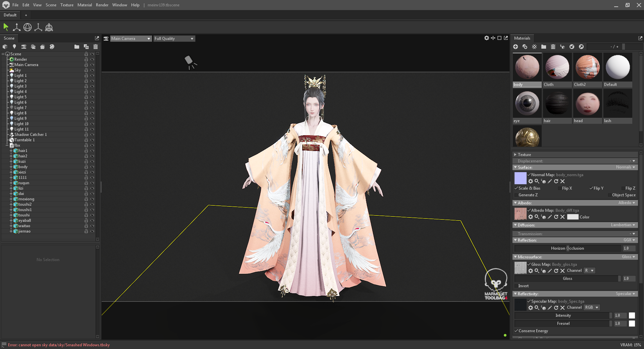Choose the Rotate sphere gizmo tool
Image resolution: width=644 pixels, height=349 pixels.
point(28,27)
